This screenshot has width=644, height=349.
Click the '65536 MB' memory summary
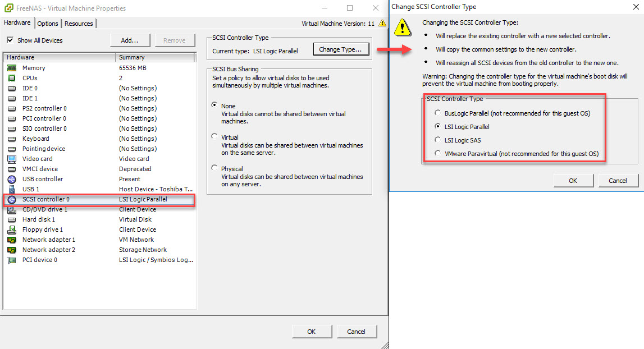[133, 68]
